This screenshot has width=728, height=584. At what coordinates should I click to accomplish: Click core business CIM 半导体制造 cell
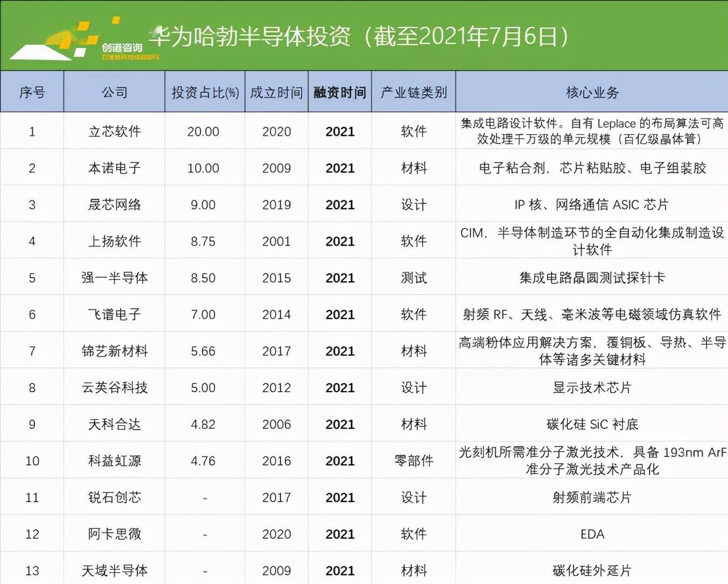click(x=592, y=241)
